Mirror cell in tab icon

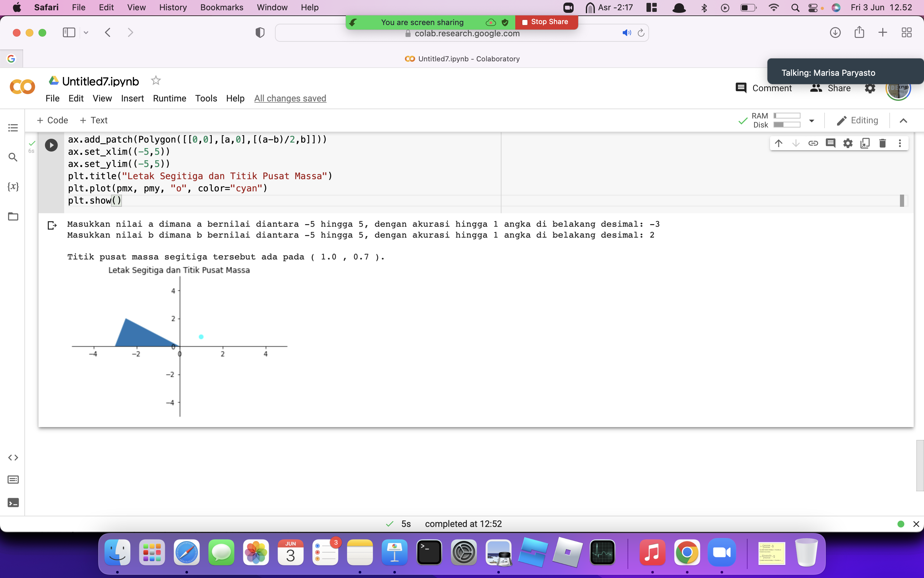pyautogui.click(x=865, y=143)
